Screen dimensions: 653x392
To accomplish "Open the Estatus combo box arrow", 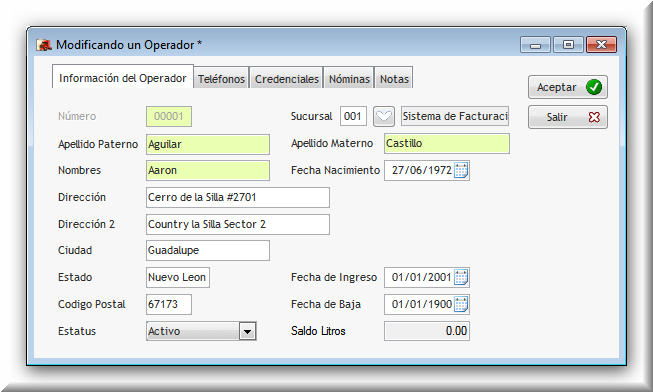I will click(x=247, y=331).
